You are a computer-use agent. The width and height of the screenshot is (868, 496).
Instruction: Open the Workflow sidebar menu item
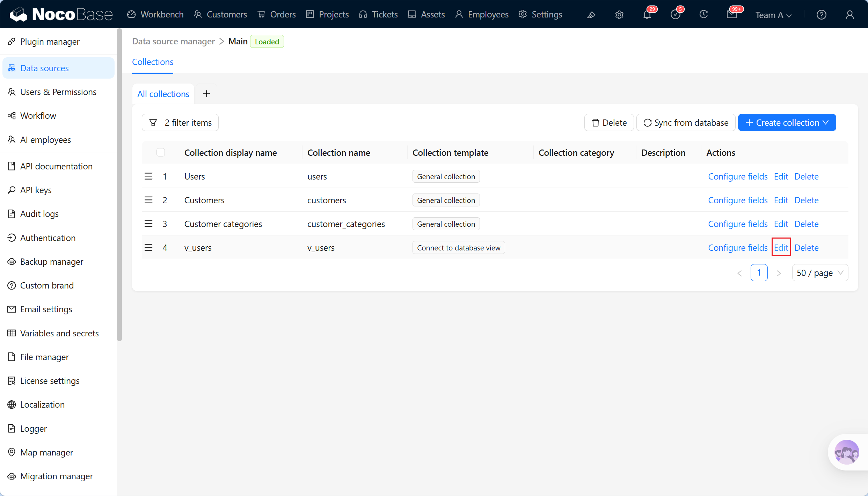coord(38,116)
